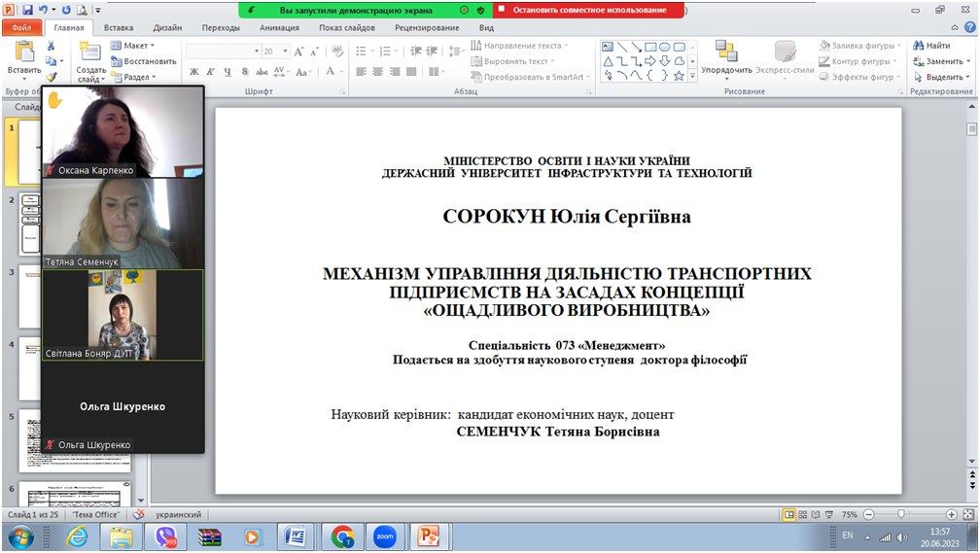Image resolution: width=980 pixels, height=553 pixels.
Task: Click the украинский language indicator in status bar
Action: (x=179, y=514)
